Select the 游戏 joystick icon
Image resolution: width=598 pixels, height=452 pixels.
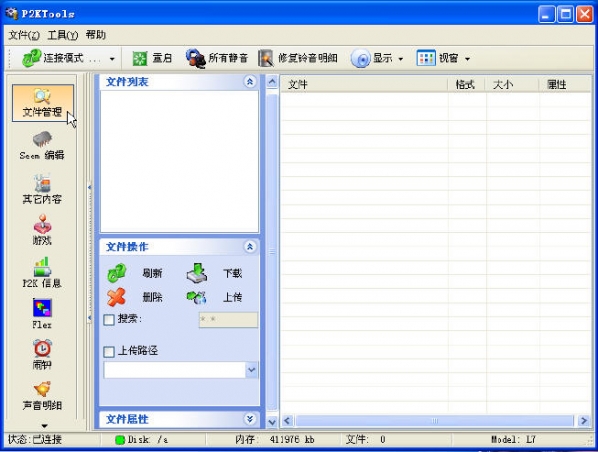click(42, 224)
